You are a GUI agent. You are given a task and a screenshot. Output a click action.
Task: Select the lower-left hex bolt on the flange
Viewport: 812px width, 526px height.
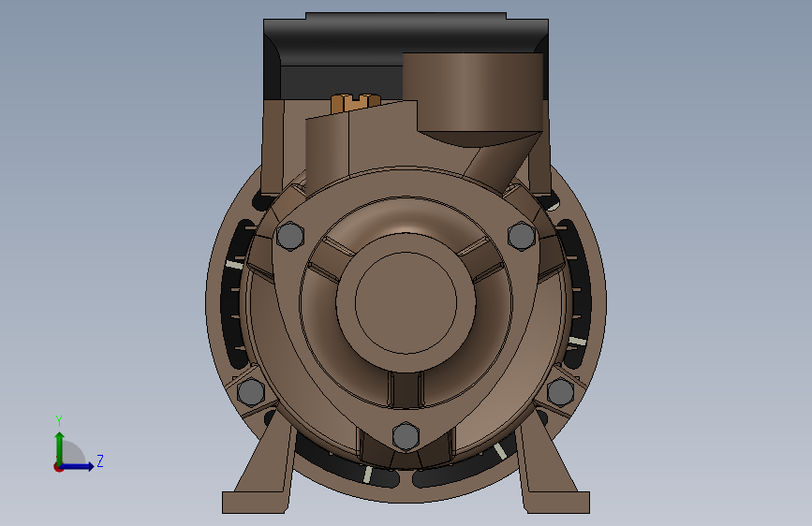tap(251, 391)
